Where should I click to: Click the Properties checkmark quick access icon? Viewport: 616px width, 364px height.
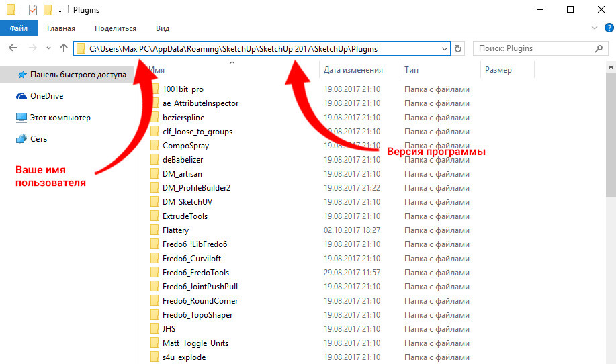(x=33, y=10)
